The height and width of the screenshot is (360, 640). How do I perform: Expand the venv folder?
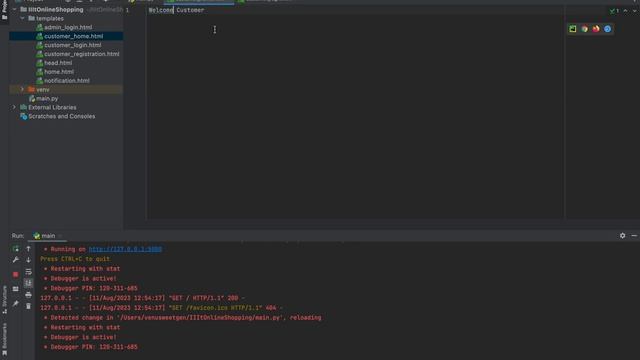pyautogui.click(x=22, y=89)
